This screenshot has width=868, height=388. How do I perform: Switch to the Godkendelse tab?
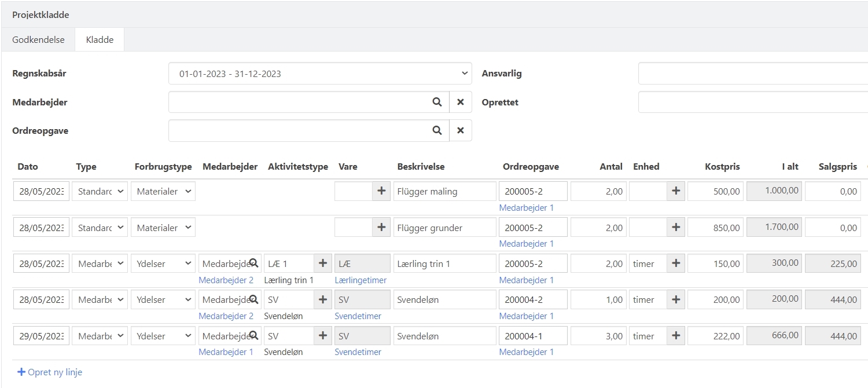click(38, 40)
